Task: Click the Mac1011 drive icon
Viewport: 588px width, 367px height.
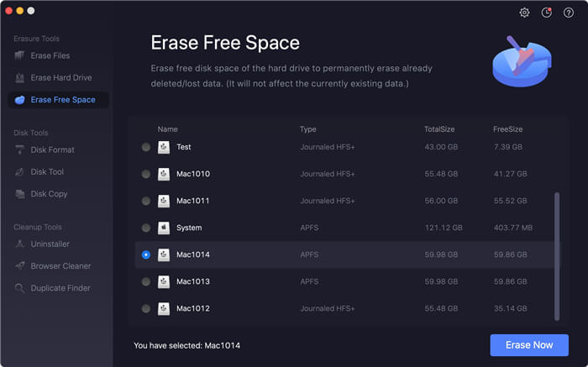Action: pyautogui.click(x=164, y=201)
